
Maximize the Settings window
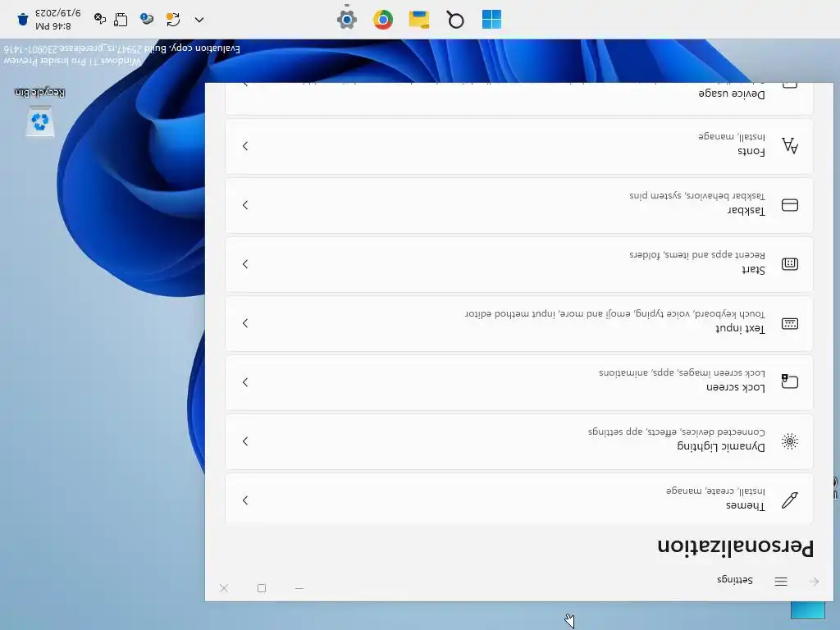click(x=262, y=588)
